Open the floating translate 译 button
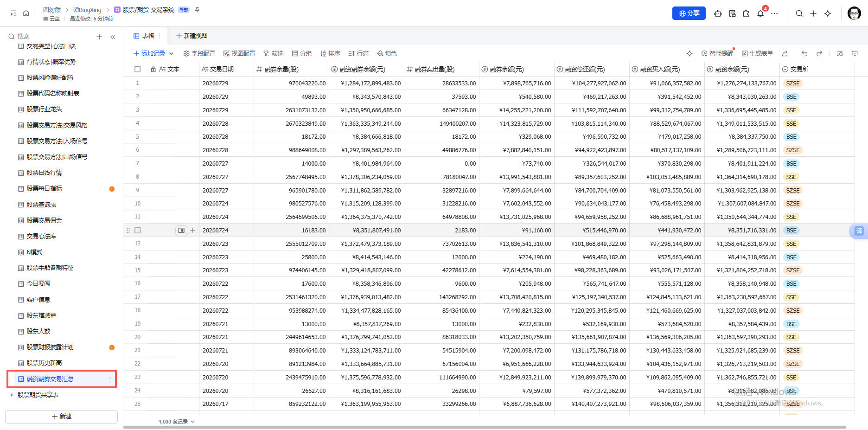The image size is (868, 430). [859, 231]
